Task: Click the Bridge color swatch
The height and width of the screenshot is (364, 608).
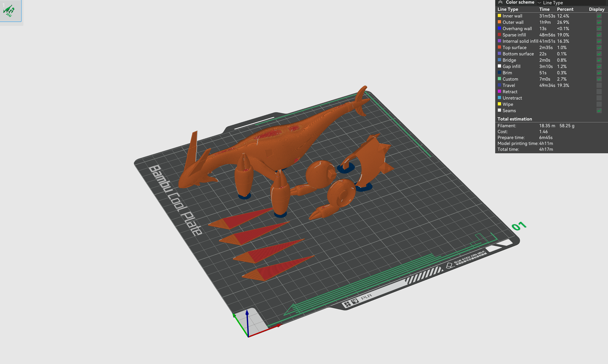Action: click(x=499, y=60)
